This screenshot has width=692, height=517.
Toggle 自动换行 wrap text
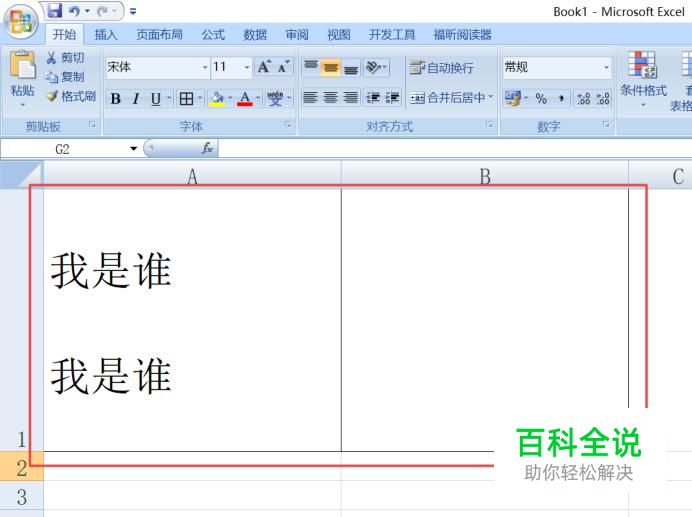click(x=441, y=68)
